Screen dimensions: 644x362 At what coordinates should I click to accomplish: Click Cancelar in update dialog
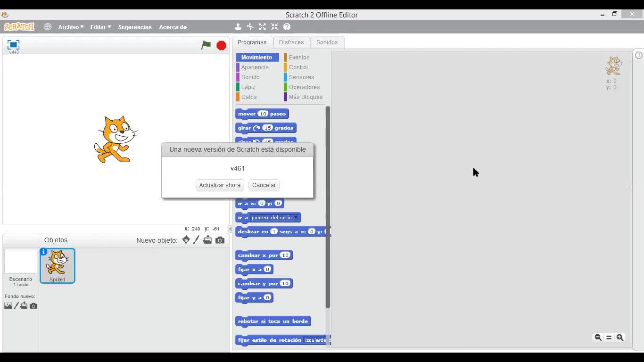[264, 185]
